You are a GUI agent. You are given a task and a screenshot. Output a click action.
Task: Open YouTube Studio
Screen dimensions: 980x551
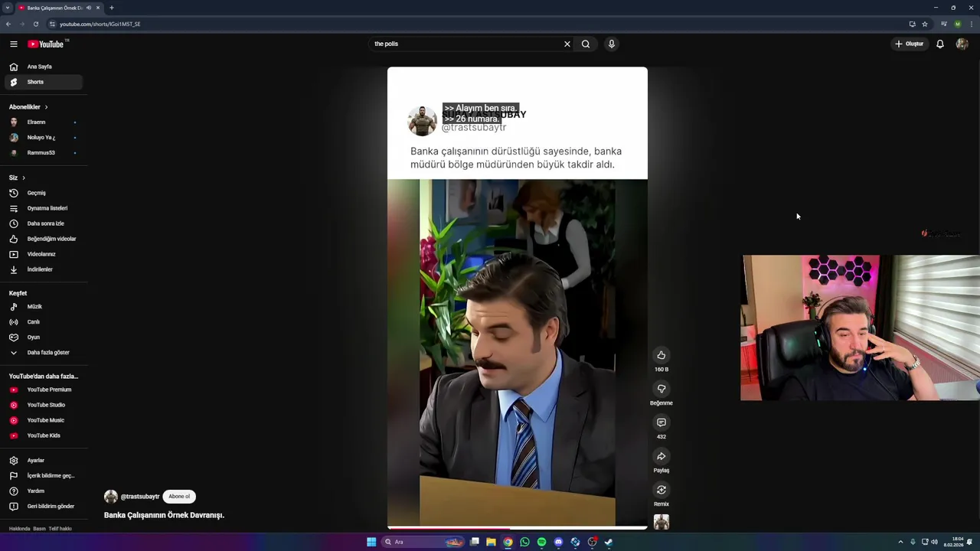pyautogui.click(x=43, y=405)
